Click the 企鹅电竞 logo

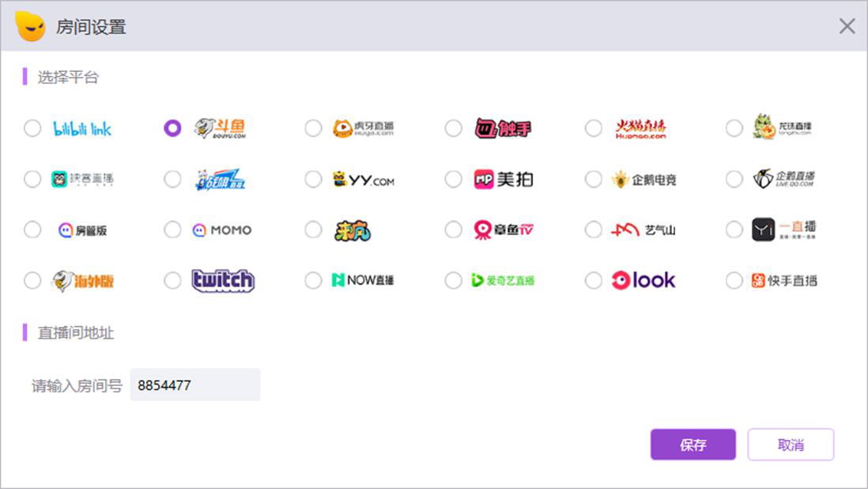pyautogui.click(x=643, y=180)
